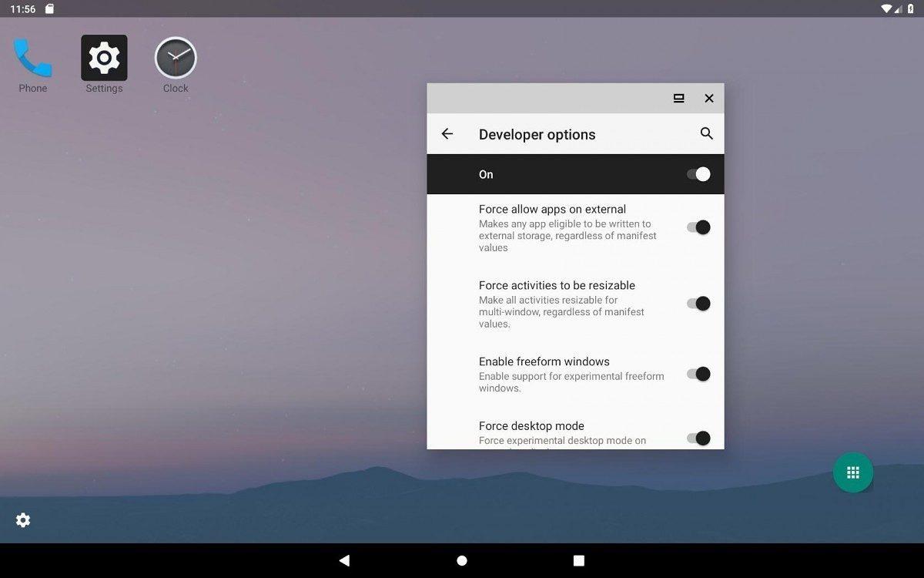
Task: Turn off the Developer options master switch
Action: [x=699, y=174]
